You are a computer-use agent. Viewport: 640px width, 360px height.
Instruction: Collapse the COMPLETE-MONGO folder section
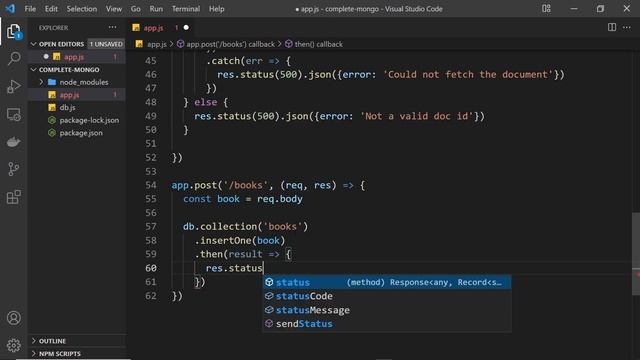[77, 69]
